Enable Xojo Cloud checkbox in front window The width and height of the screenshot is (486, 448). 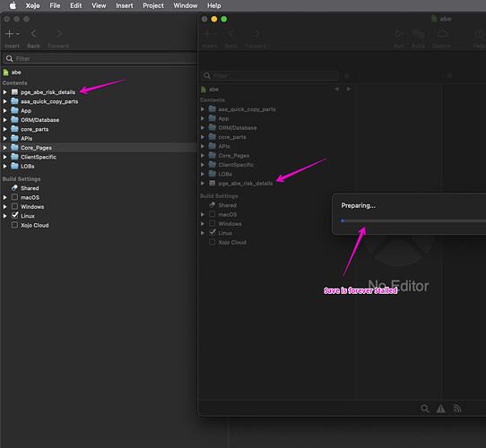(212, 242)
